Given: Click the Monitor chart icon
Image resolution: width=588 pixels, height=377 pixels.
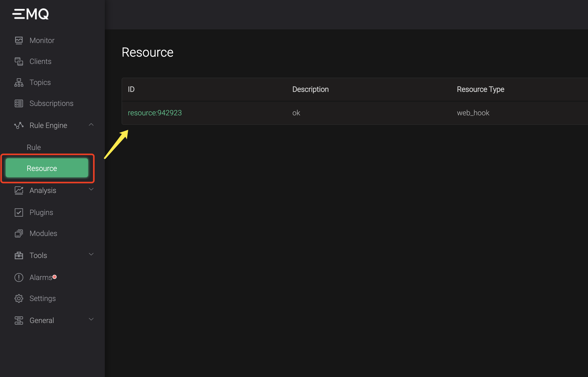Looking at the screenshot, I should coord(19,40).
